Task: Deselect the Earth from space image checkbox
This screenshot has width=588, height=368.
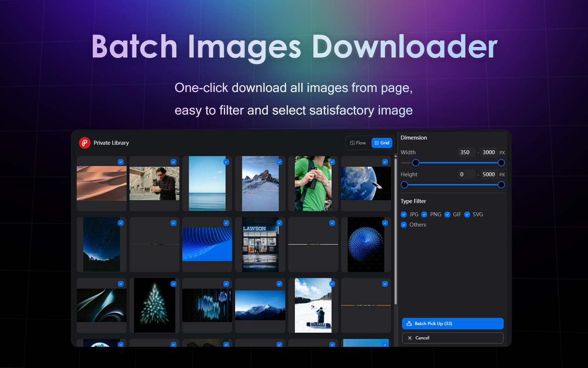Action: pyautogui.click(x=385, y=162)
